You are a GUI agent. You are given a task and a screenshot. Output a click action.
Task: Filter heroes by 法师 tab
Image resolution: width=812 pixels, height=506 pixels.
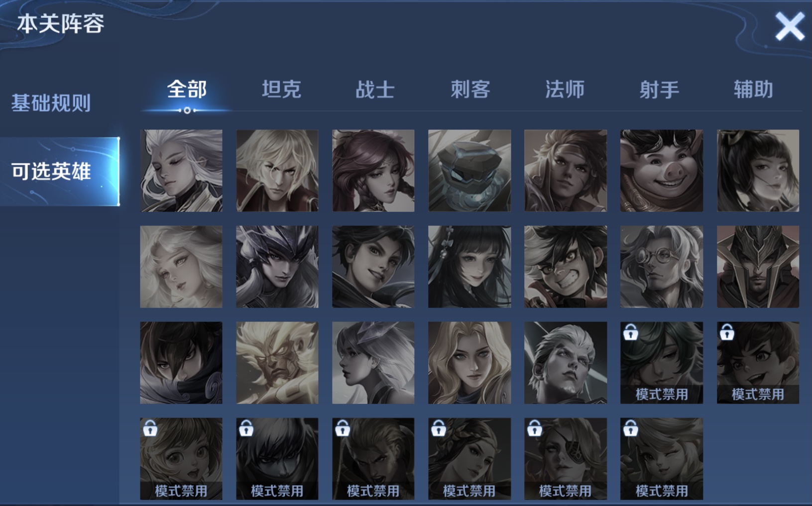click(565, 90)
